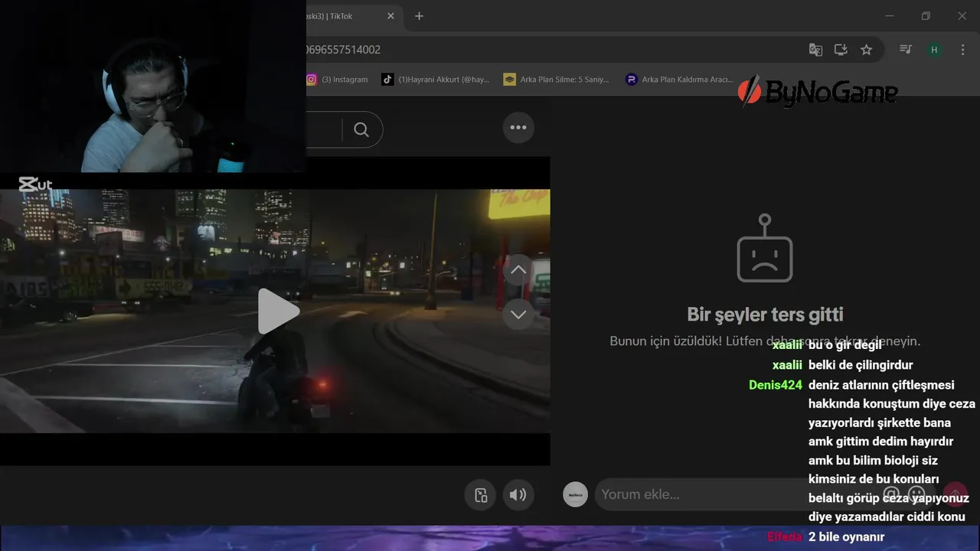Bookmark this page with the star icon

click(866, 50)
